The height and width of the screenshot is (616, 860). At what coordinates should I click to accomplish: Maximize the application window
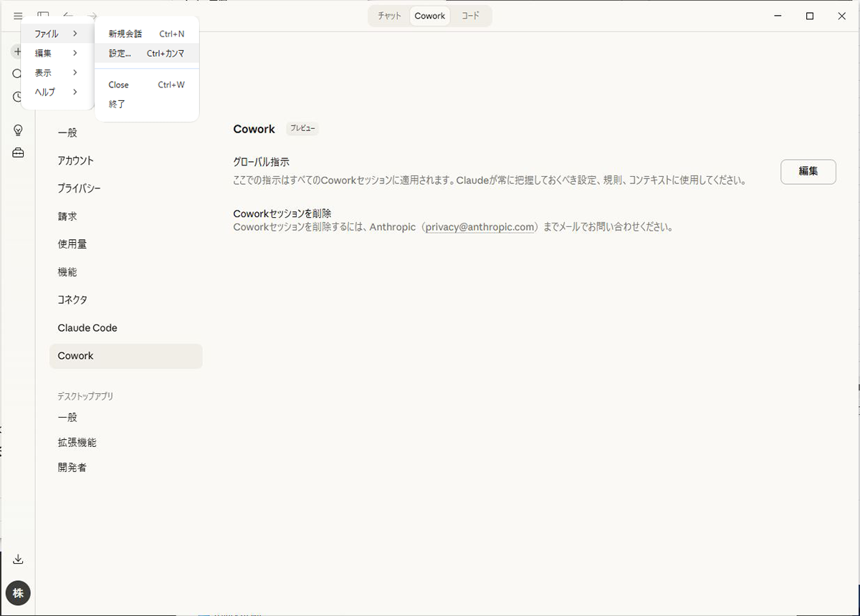(810, 16)
